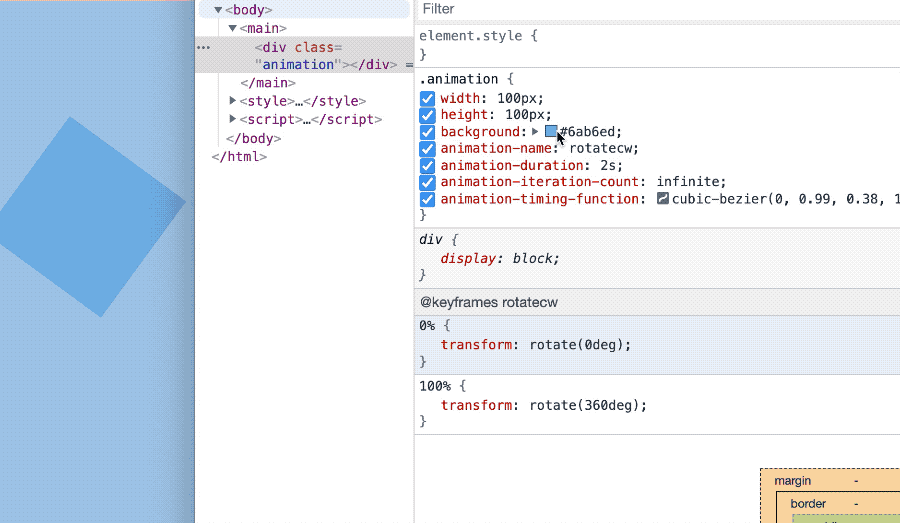Click the ellipsis beside the selected div
The width and height of the screenshot is (900, 523).
pos(203,47)
